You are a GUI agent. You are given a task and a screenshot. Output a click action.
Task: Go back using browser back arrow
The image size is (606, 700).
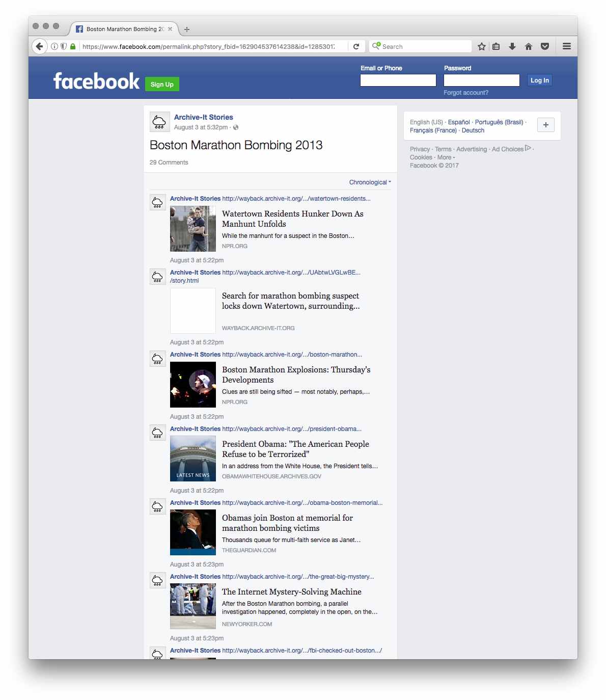pyautogui.click(x=39, y=46)
